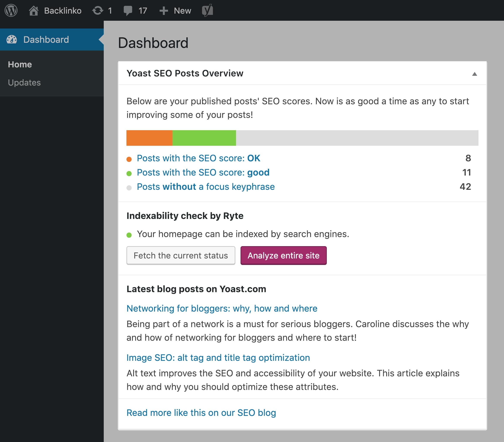Open Image SEO alt tag article

[x=218, y=358]
